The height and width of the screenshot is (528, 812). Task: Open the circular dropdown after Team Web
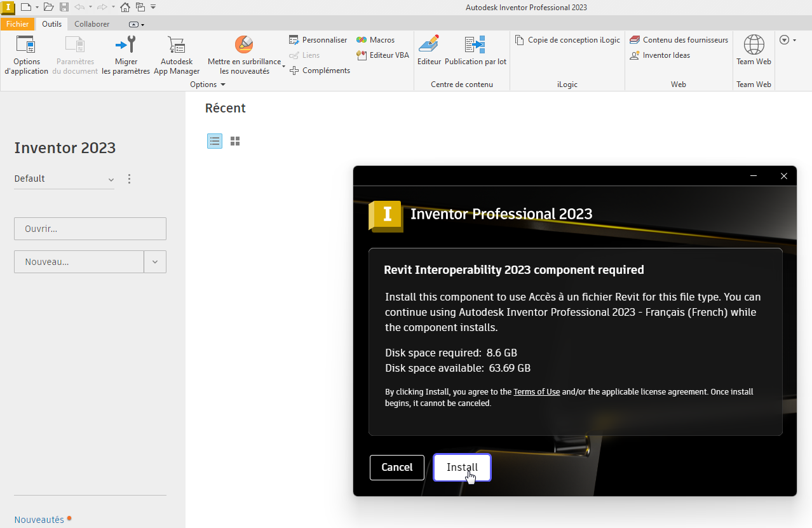[787, 40]
